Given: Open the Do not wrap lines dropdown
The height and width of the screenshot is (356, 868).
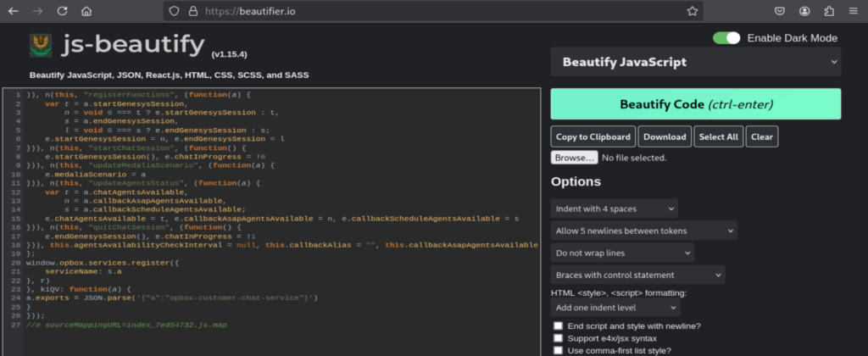Looking at the screenshot, I should pyautogui.click(x=622, y=253).
